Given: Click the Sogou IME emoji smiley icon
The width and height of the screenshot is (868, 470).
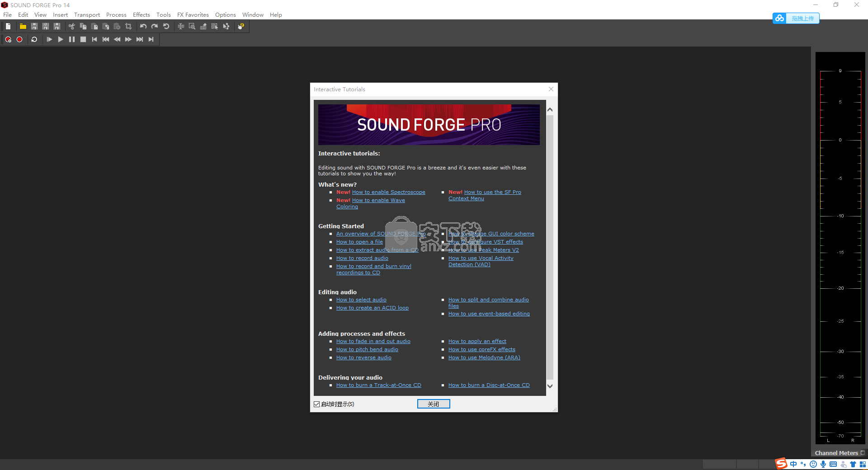Looking at the screenshot, I should point(813,464).
